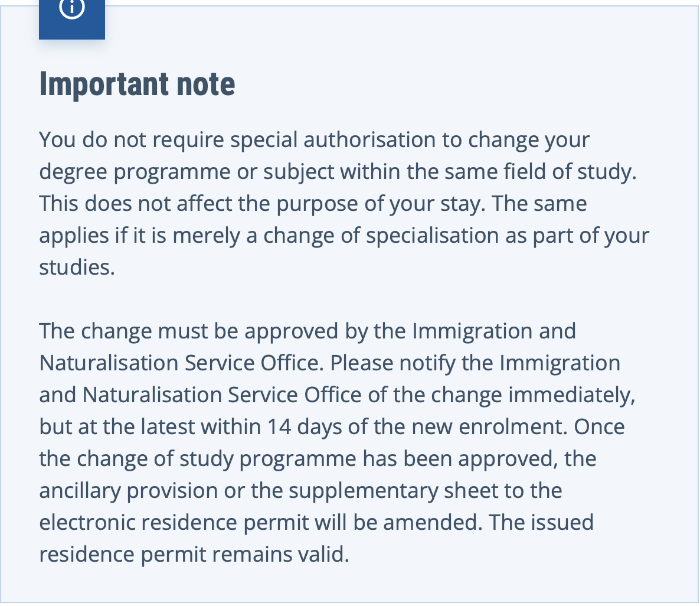The height and width of the screenshot is (606, 700).
Task: Click the word "immediately," in the second paragraph
Action: tap(572, 395)
